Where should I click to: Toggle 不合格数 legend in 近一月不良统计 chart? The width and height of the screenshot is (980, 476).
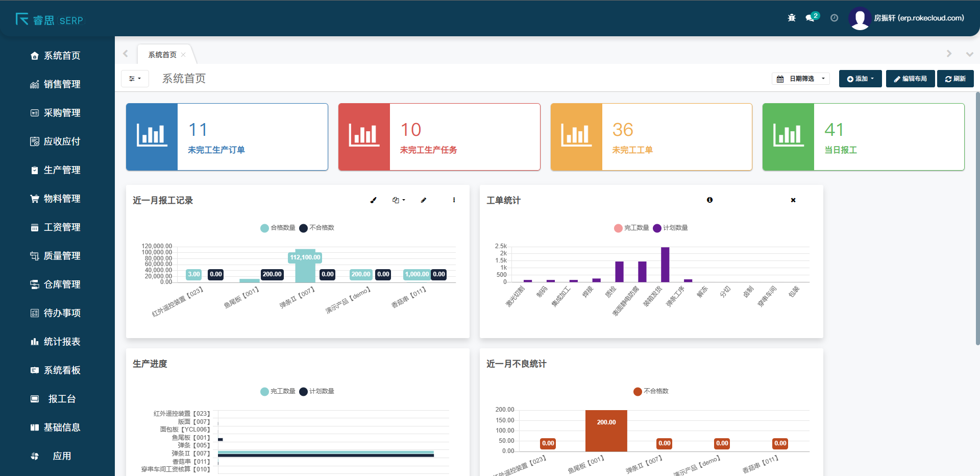(651, 391)
